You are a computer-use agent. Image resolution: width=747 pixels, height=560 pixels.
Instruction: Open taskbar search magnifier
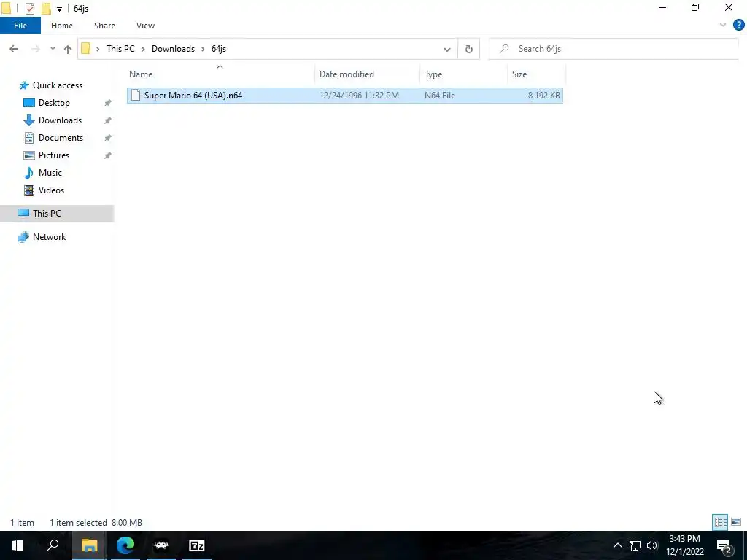click(x=53, y=545)
